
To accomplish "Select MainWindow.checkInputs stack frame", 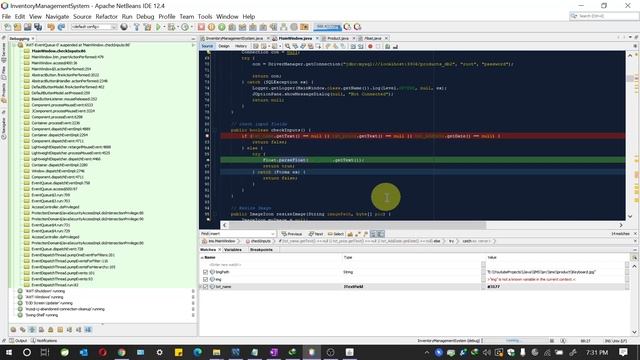I will (58, 51).
